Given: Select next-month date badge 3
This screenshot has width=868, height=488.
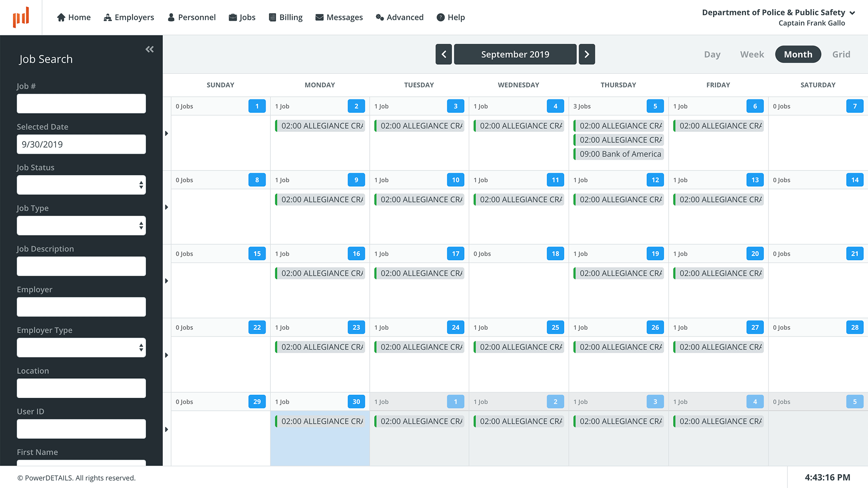Looking at the screenshot, I should coord(655,402).
